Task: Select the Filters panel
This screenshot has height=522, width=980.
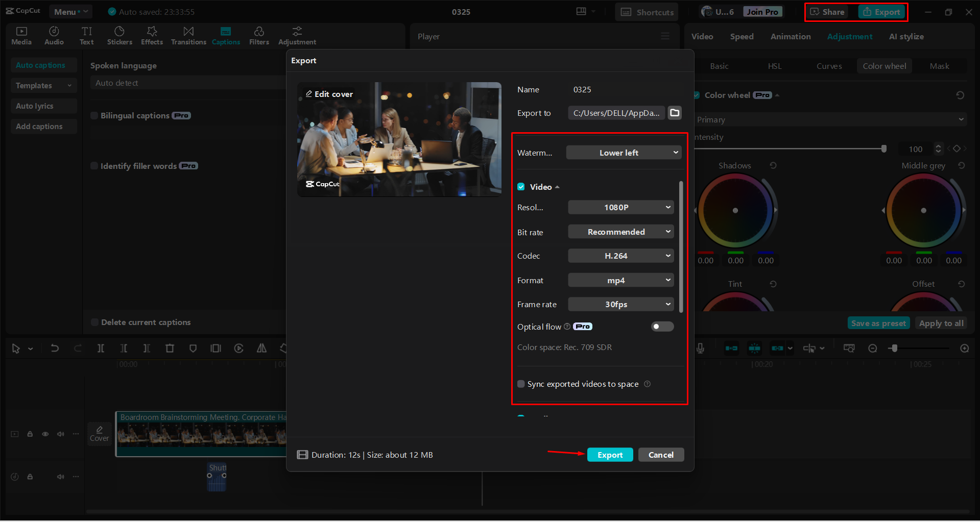Action: [x=259, y=35]
